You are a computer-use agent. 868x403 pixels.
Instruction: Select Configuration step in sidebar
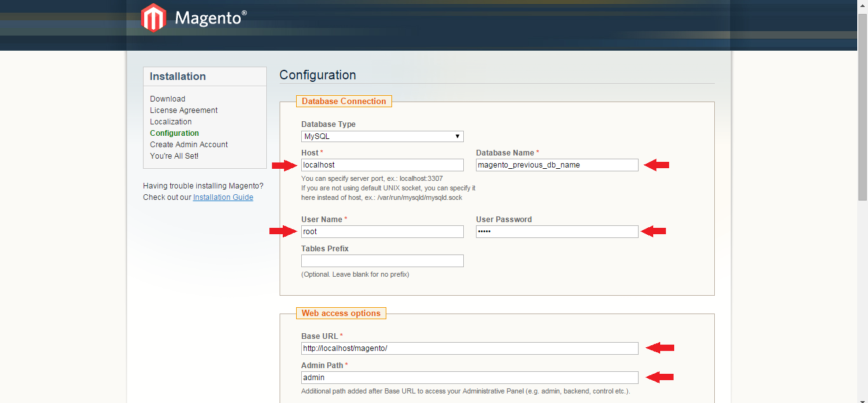pos(175,133)
